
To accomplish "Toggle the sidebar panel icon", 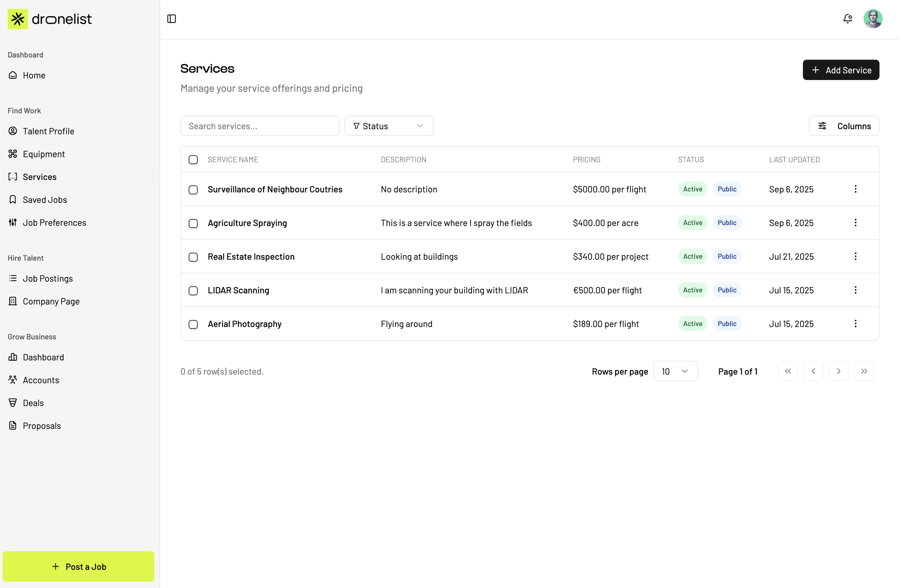I will 172,19.
